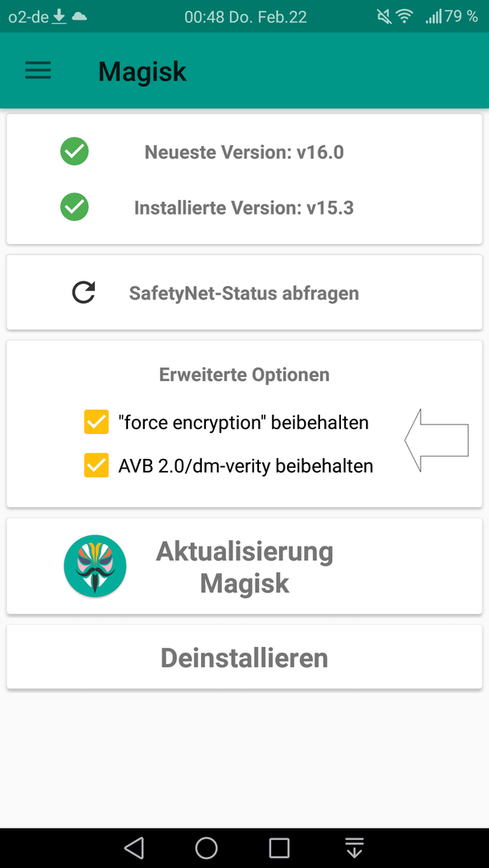Tap the recent apps square icon
The image size is (489, 868).
pos(279,848)
